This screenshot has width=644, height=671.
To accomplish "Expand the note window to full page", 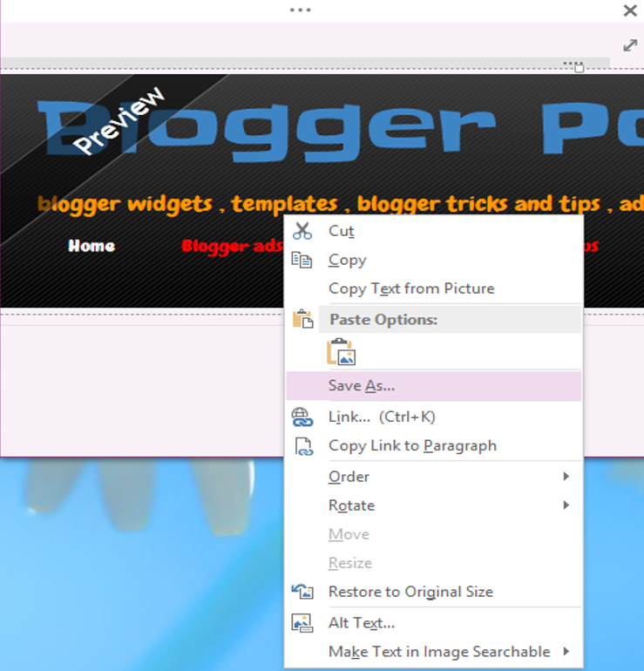I will click(x=630, y=45).
